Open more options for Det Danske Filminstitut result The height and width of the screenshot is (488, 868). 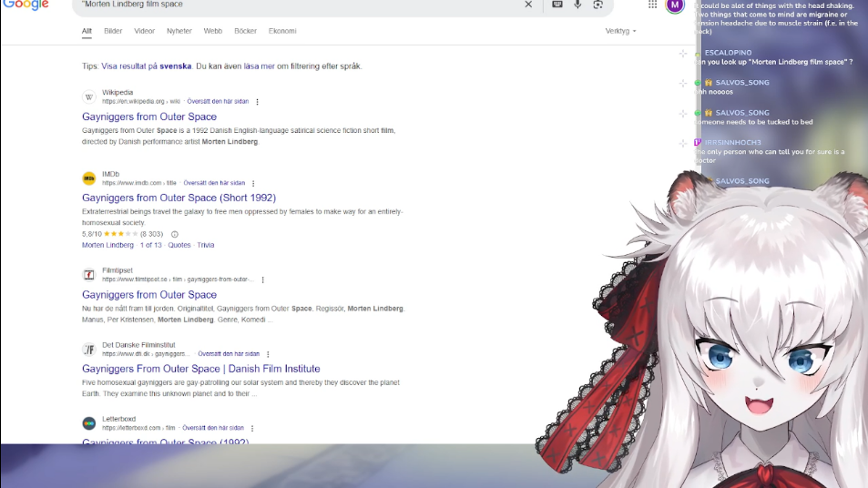coord(268,354)
